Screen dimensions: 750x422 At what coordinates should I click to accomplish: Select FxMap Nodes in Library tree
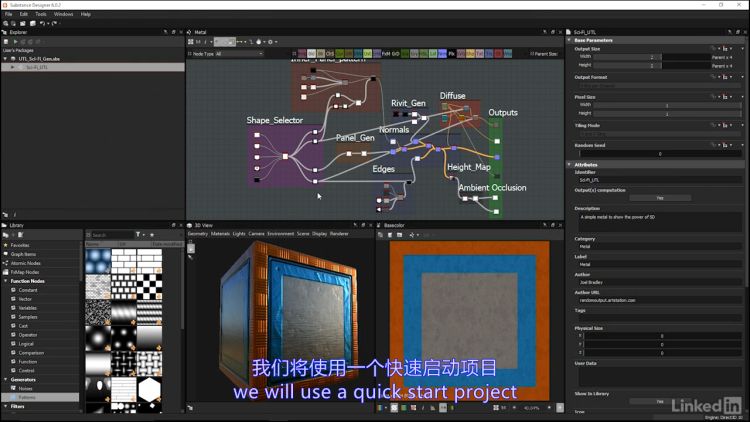click(25, 272)
